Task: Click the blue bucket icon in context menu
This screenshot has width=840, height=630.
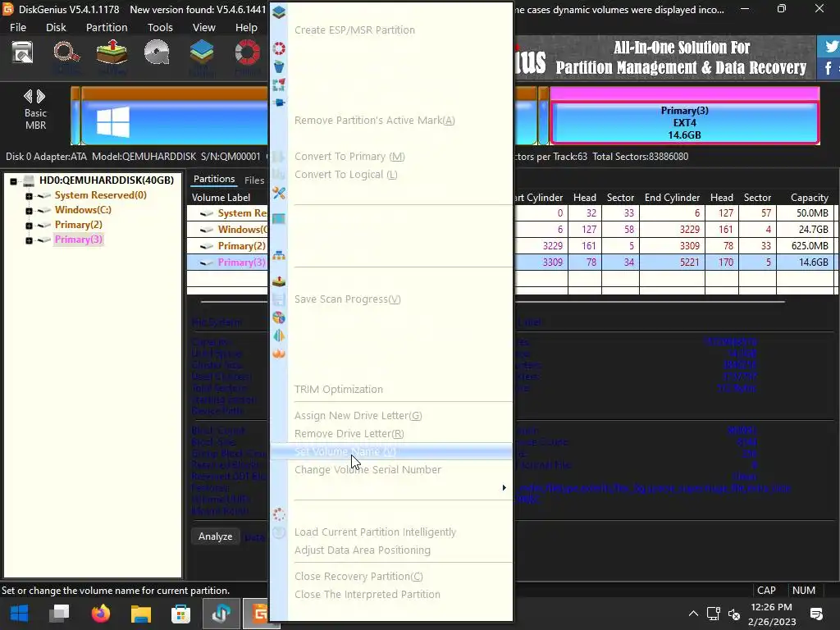Action: pyautogui.click(x=279, y=66)
